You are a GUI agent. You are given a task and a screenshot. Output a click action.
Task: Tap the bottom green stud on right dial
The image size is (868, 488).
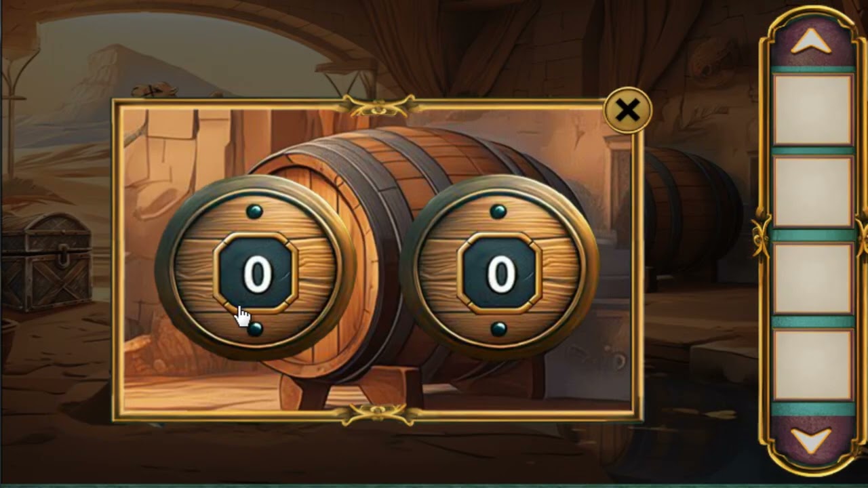click(x=499, y=329)
